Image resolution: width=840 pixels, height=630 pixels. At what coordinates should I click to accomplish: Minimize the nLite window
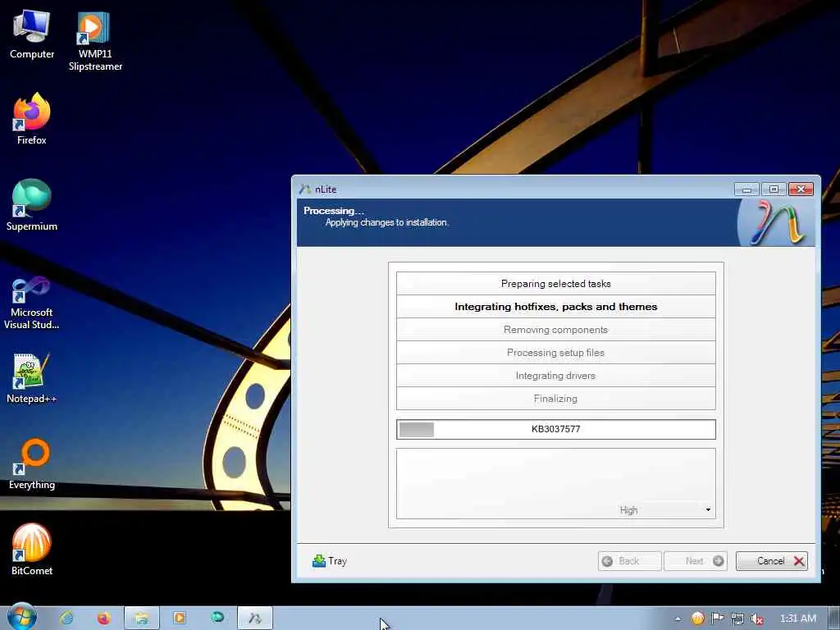[746, 189]
